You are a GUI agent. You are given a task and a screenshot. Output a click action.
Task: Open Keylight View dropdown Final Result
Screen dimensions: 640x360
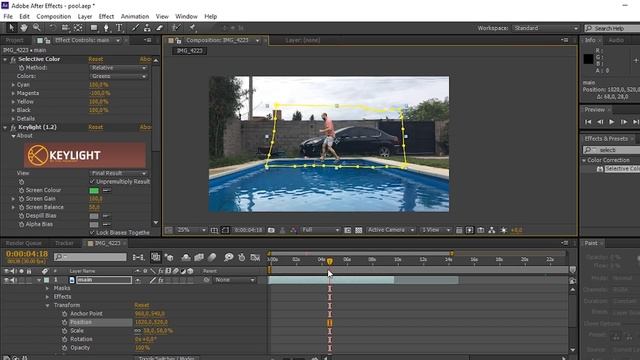118,173
